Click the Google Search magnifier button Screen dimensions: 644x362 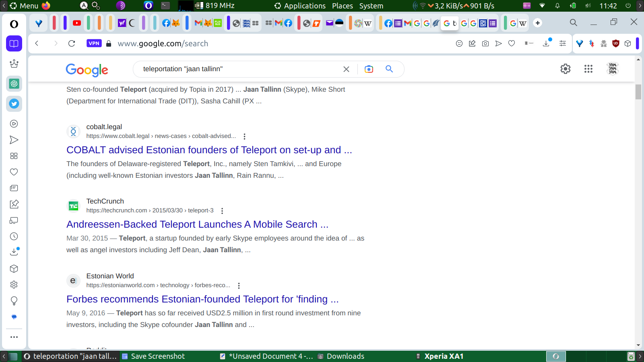389,69
